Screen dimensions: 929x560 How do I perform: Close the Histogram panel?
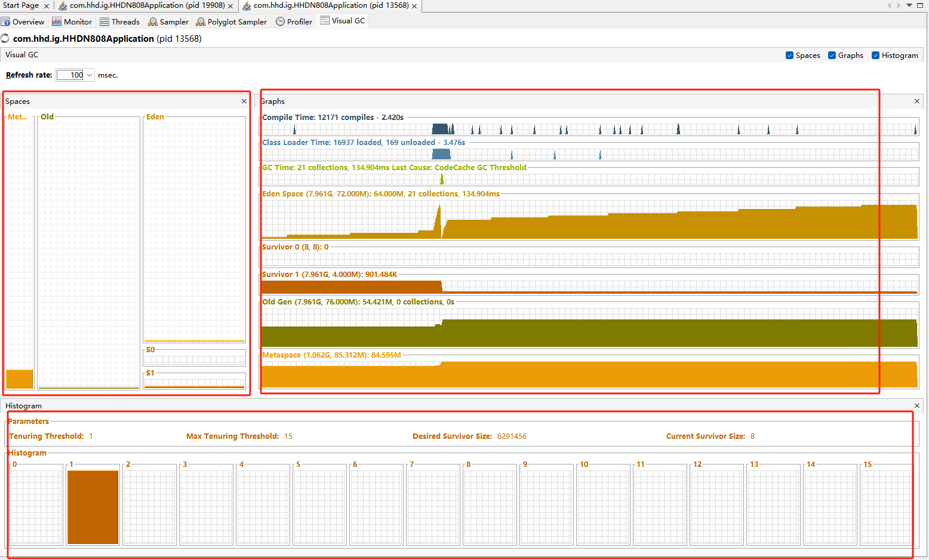tap(917, 406)
